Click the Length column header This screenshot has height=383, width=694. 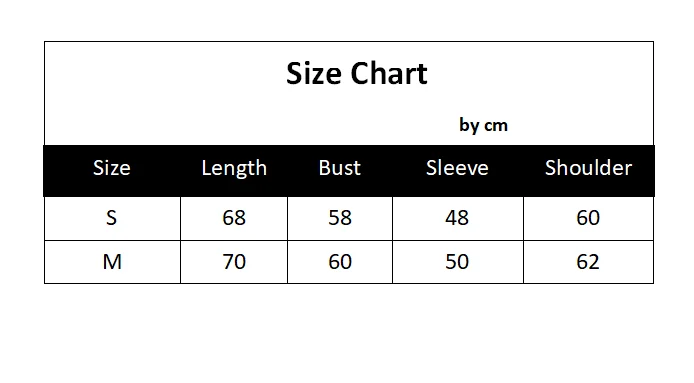point(234,168)
